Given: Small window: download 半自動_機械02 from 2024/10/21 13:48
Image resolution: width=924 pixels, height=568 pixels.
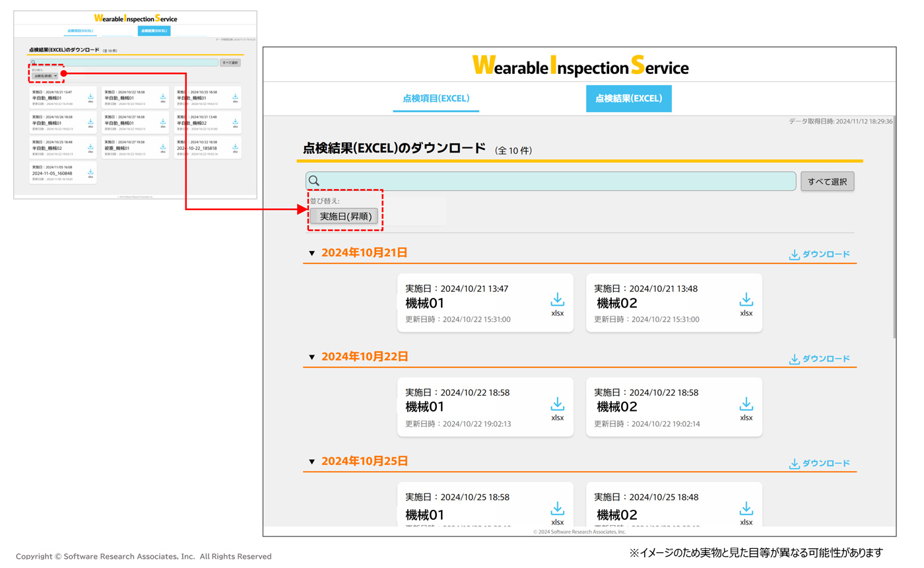Looking at the screenshot, I should [236, 123].
